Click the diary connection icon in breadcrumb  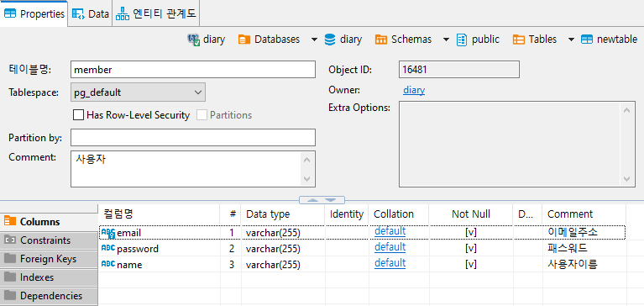click(194, 40)
